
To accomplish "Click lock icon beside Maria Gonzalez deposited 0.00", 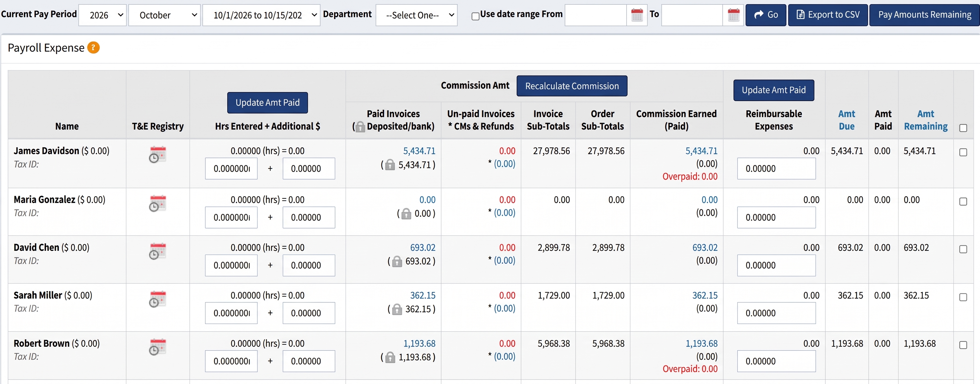I will pos(406,214).
